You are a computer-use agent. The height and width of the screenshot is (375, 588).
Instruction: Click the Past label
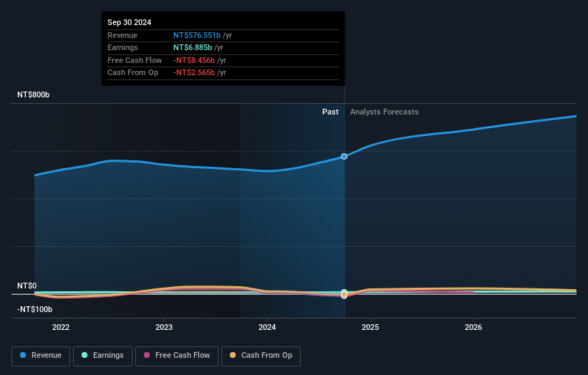click(x=330, y=112)
